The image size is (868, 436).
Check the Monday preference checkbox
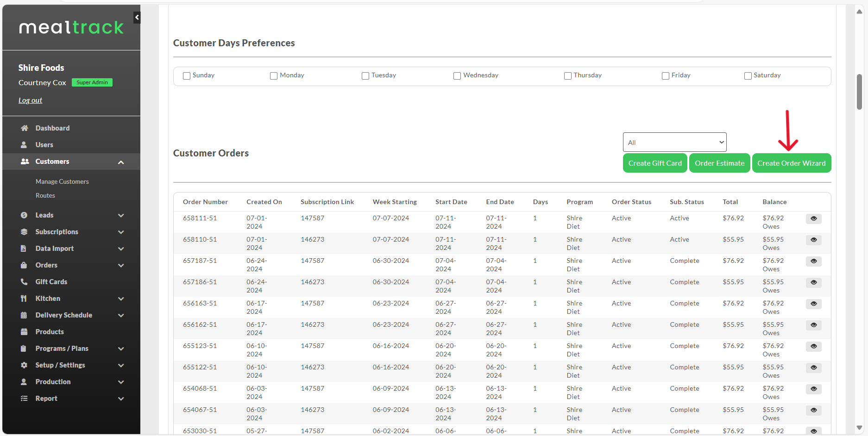274,76
